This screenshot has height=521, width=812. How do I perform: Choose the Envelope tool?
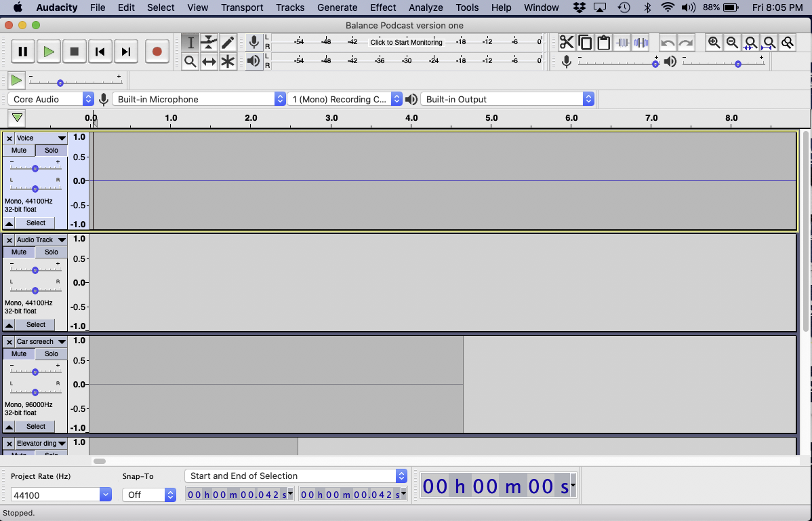tap(209, 43)
